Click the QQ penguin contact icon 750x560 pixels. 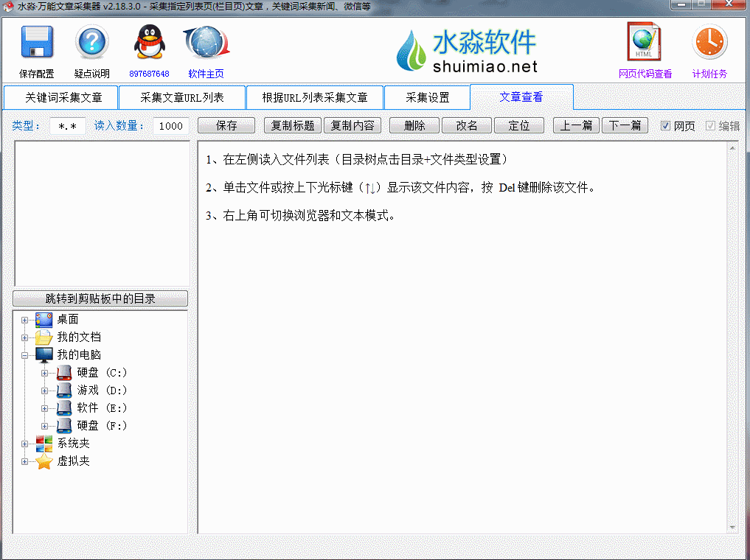pos(149,43)
